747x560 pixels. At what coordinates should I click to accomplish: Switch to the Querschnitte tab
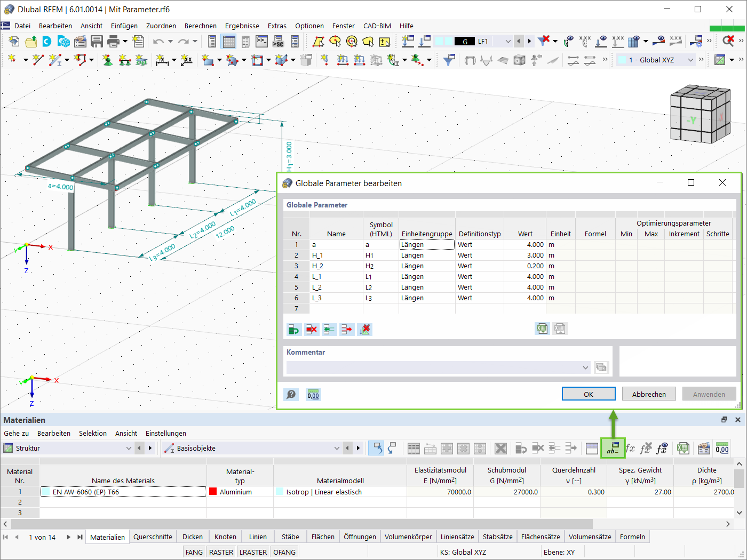[x=153, y=537]
